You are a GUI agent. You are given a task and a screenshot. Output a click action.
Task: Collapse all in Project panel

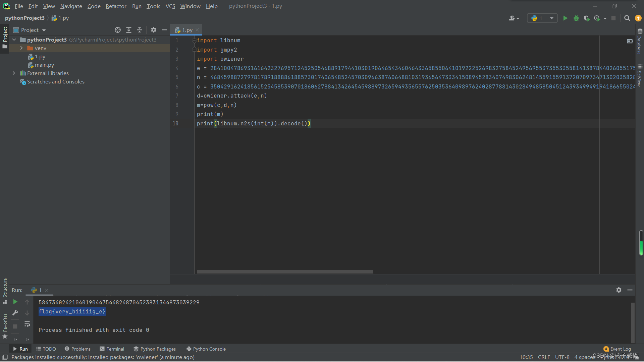tap(140, 30)
